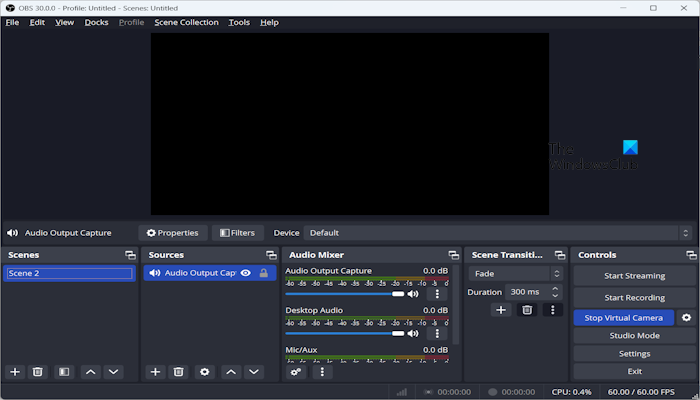Image resolution: width=700 pixels, height=400 pixels.
Task: Delete selected scene using Scenes trash icon
Action: [38, 371]
